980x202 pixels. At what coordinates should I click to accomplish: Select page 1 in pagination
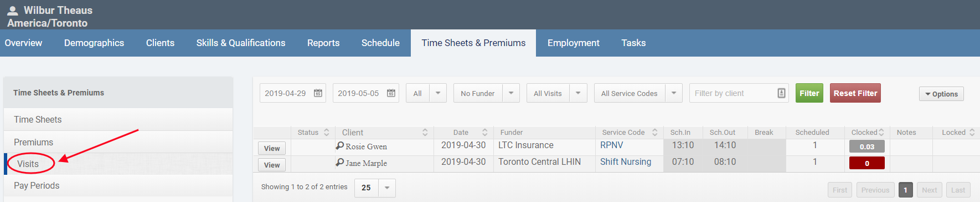905,190
